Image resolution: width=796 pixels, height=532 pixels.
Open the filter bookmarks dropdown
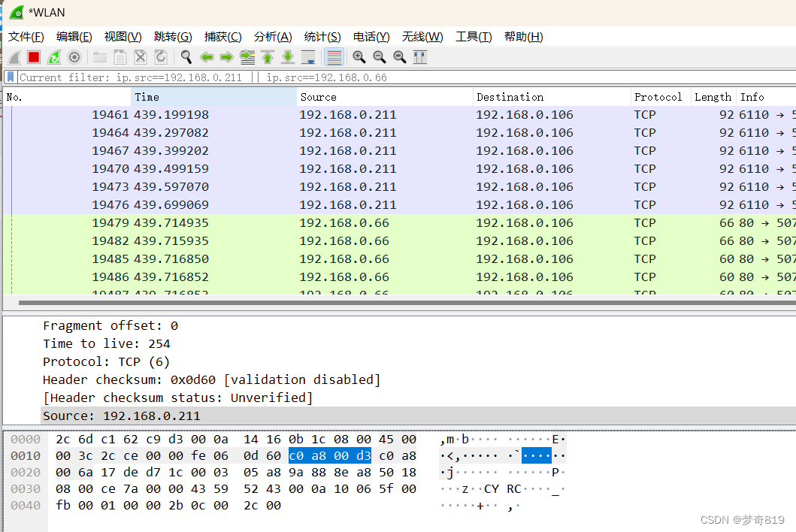point(9,77)
